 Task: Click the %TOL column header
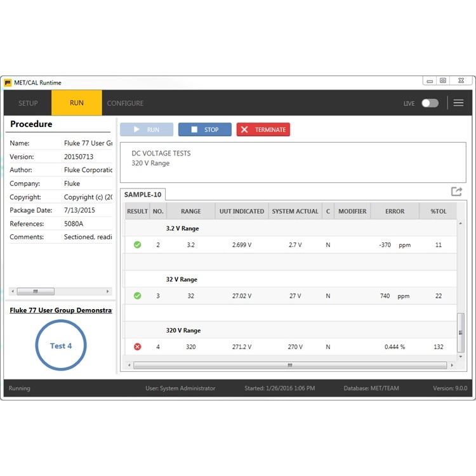[438, 211]
